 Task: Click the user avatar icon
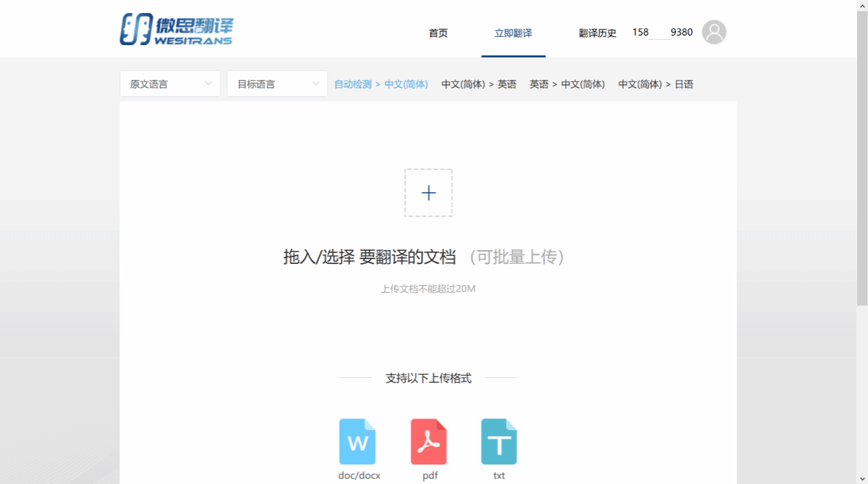click(x=714, y=32)
